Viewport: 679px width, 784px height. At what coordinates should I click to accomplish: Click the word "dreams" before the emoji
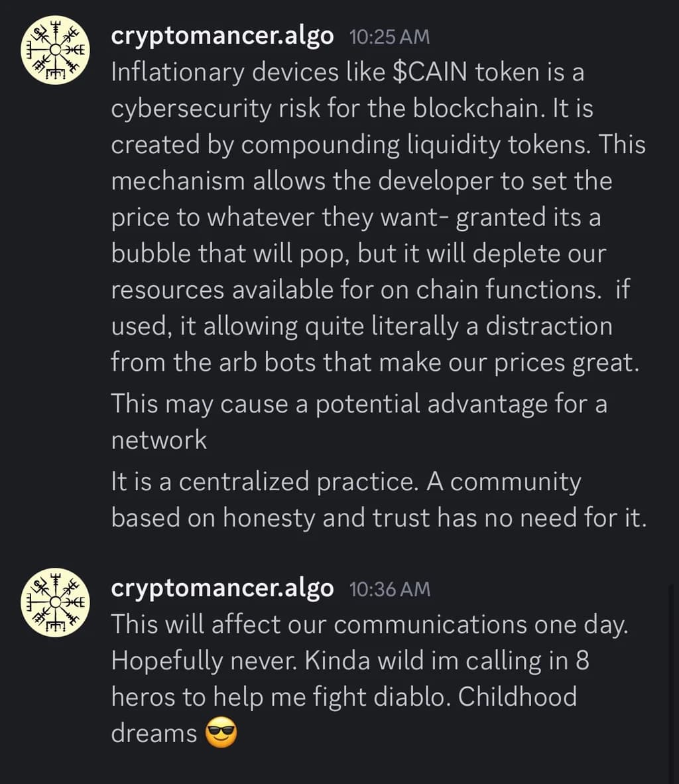point(154,733)
